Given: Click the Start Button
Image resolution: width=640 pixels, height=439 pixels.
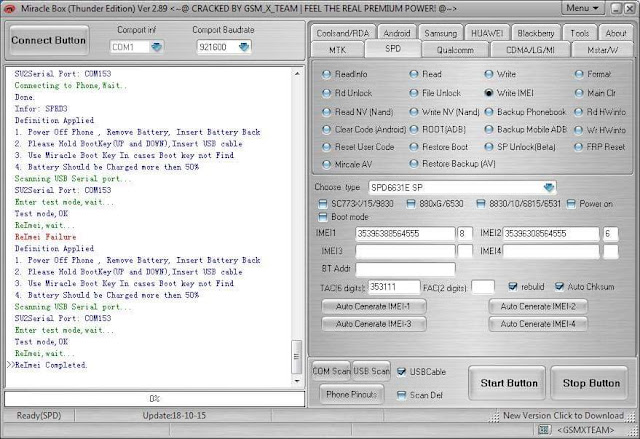Looking at the screenshot, I should click(509, 383).
